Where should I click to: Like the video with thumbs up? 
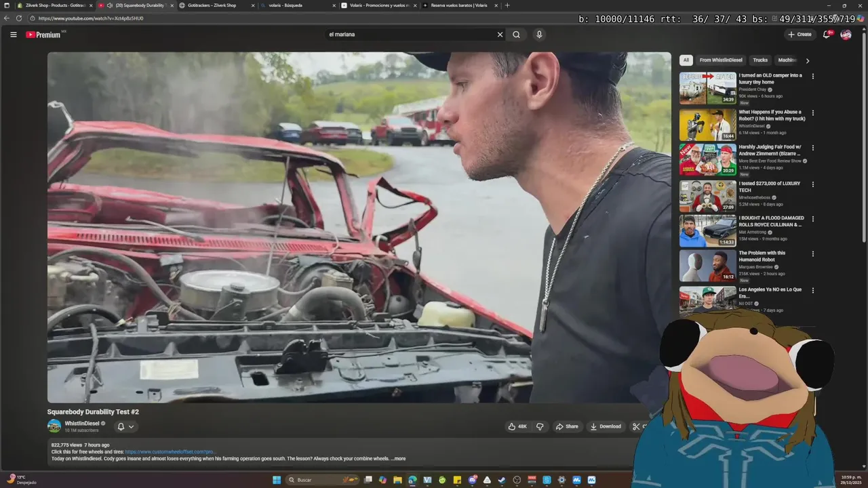point(517,426)
